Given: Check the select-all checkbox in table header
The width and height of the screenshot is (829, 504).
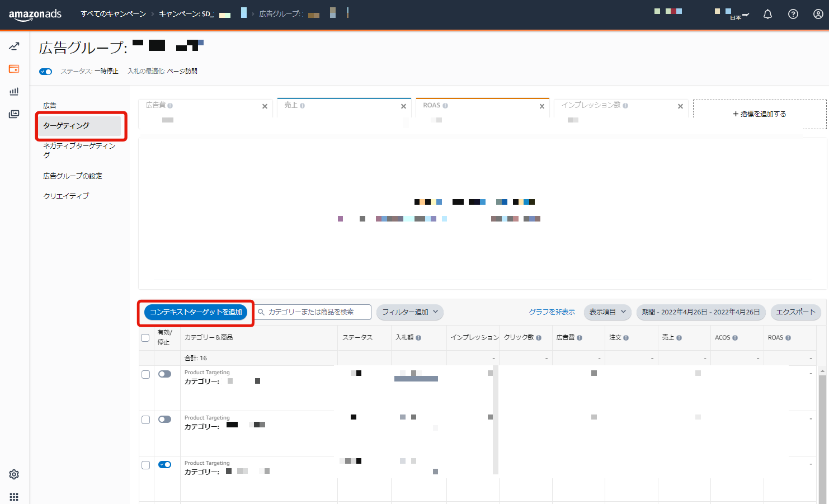Looking at the screenshot, I should click(145, 338).
